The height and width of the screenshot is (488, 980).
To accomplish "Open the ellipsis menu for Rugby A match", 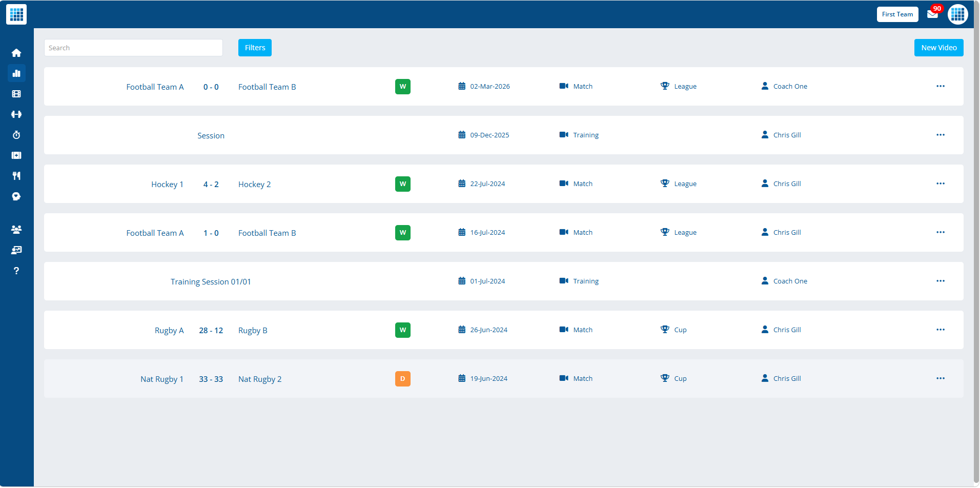I will click(x=941, y=330).
